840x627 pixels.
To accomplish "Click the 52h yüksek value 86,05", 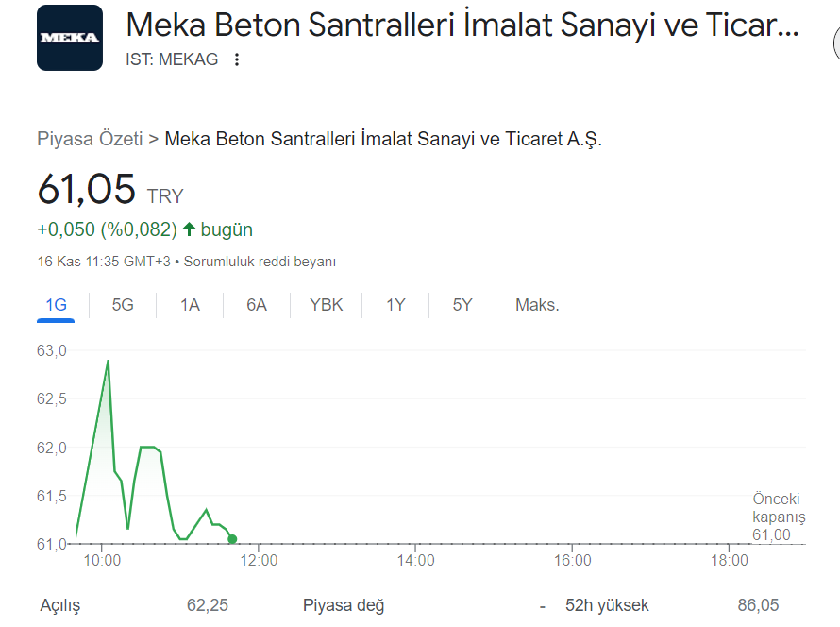I will click(x=758, y=605).
